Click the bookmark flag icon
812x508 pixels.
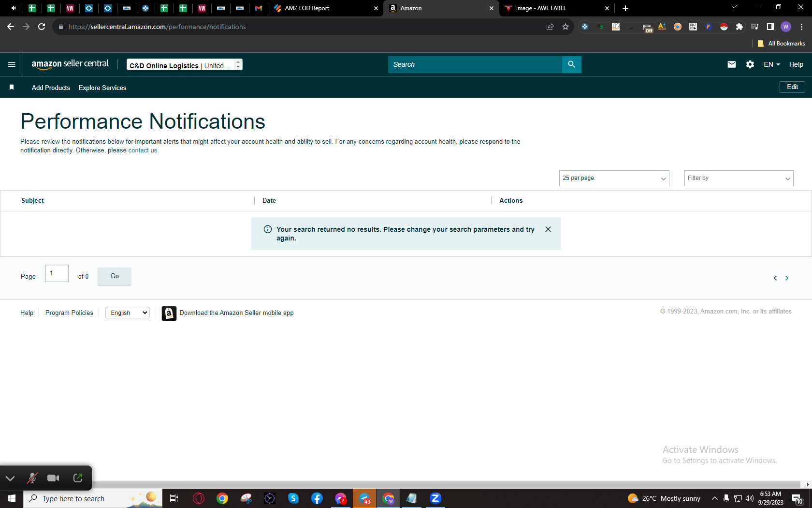click(x=12, y=87)
